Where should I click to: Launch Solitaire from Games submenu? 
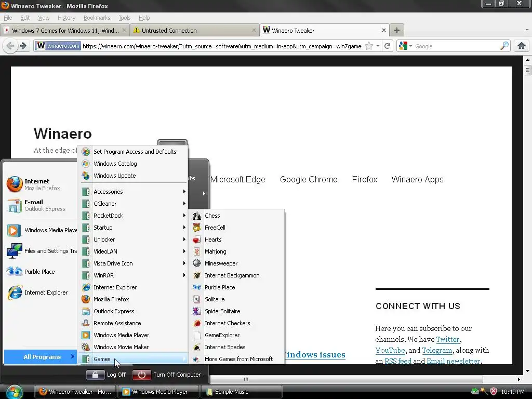[236, 299]
